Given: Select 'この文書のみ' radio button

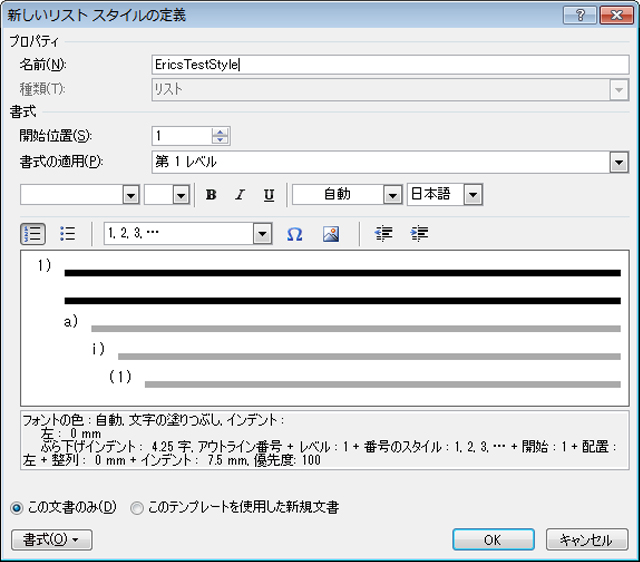Looking at the screenshot, I should click(17, 508).
